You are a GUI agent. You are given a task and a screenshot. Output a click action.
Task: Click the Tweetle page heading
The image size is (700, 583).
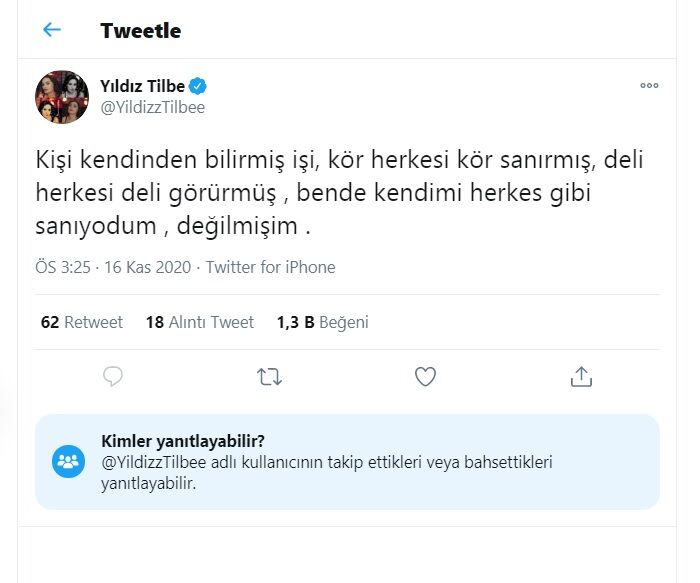click(x=140, y=30)
